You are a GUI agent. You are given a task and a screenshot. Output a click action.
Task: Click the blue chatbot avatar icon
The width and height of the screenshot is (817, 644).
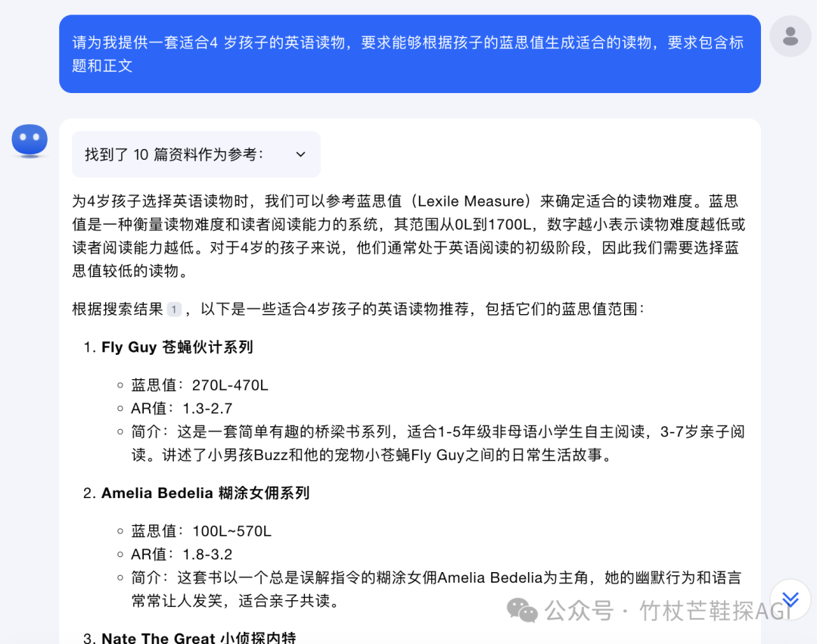(x=30, y=141)
